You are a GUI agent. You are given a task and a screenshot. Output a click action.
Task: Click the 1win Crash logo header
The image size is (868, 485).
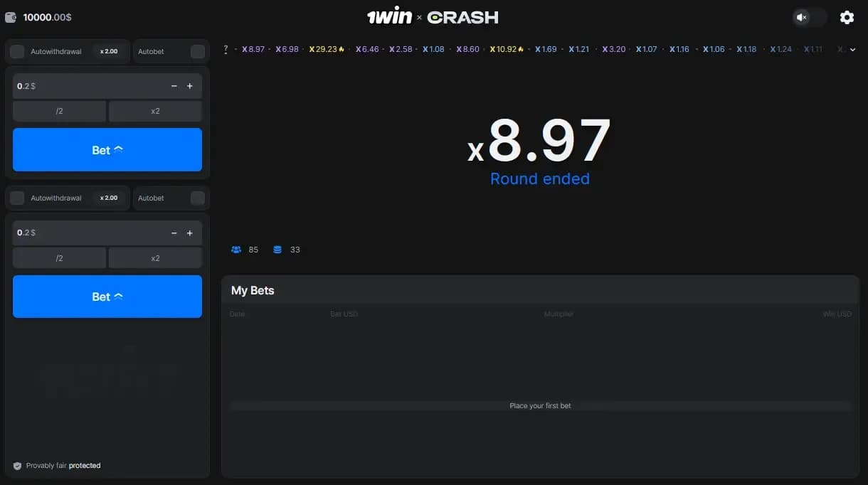pos(433,16)
